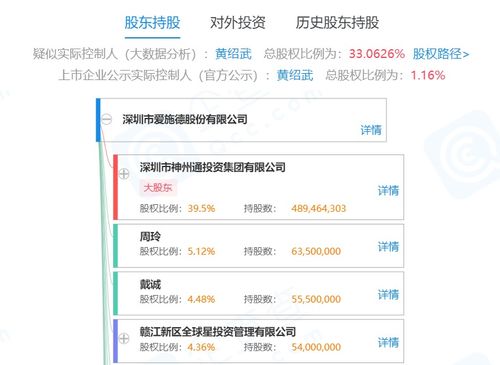
Task: Click the 1.16% official equity value
Action: [x=428, y=75]
